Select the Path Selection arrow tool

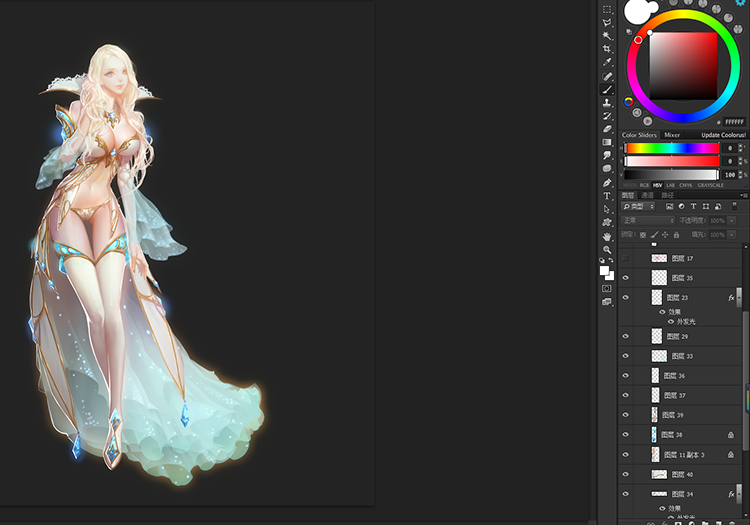click(x=607, y=209)
